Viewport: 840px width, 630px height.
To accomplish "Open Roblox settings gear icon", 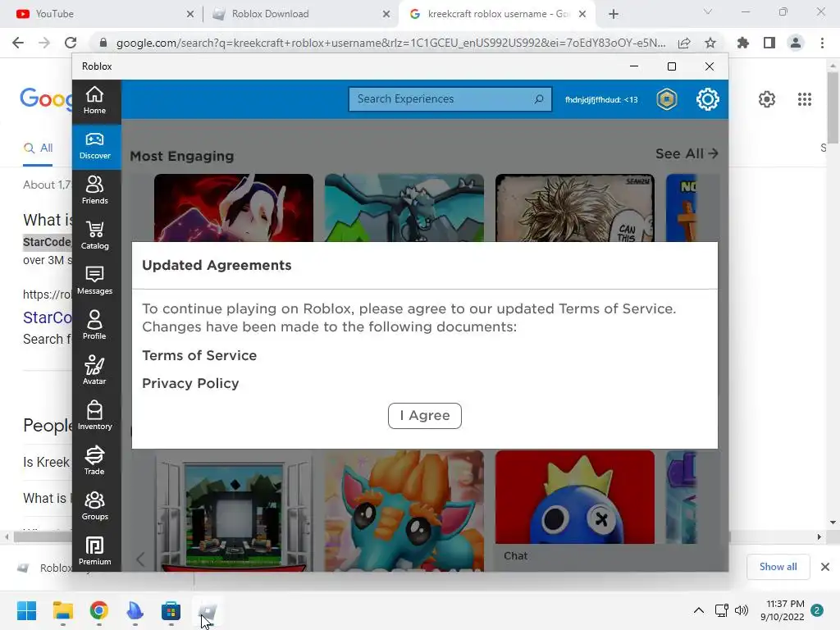I will [x=708, y=99].
